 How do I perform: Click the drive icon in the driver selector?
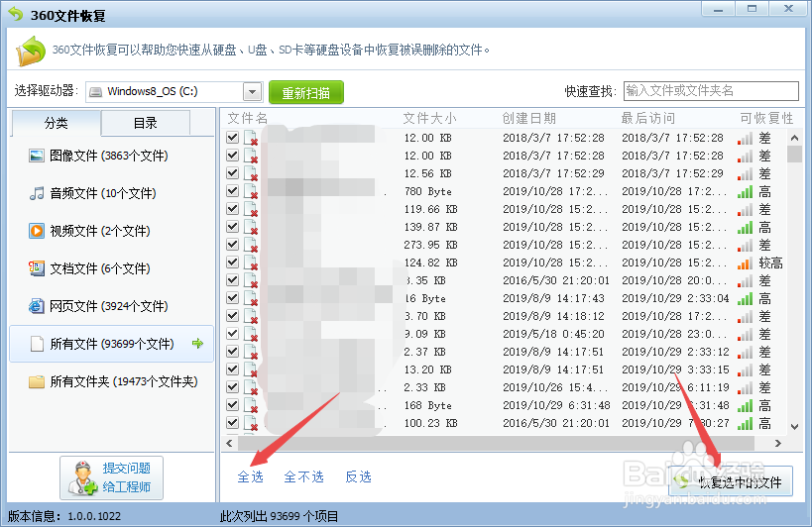coord(95,92)
